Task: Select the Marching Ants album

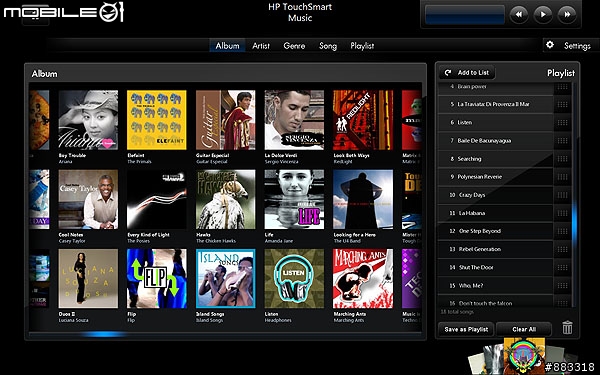Action: pyautogui.click(x=363, y=279)
